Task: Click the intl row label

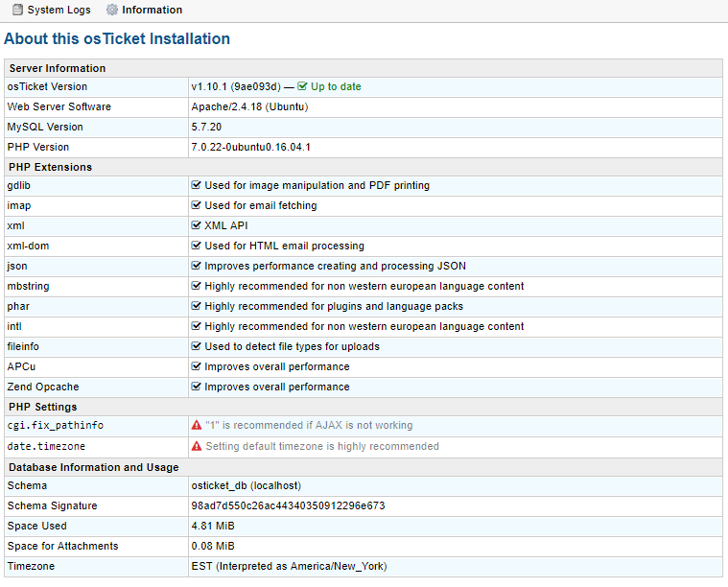Action: pos(14,326)
